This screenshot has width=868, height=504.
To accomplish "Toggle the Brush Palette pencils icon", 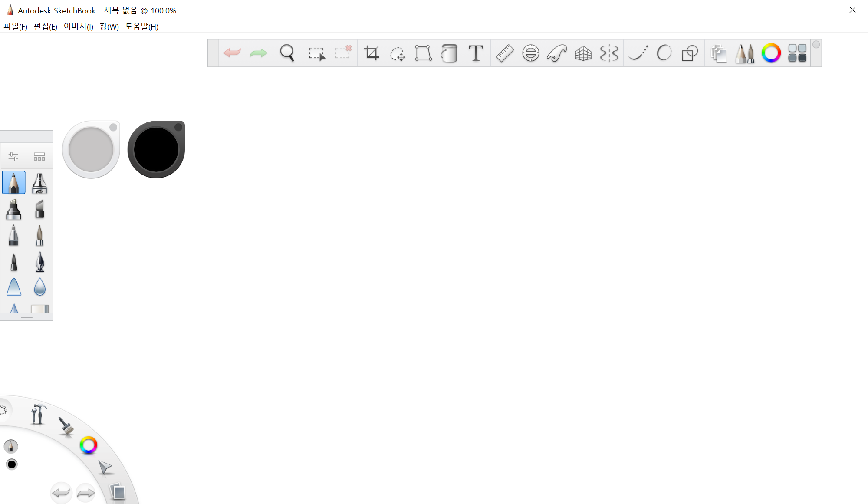I will click(x=745, y=53).
